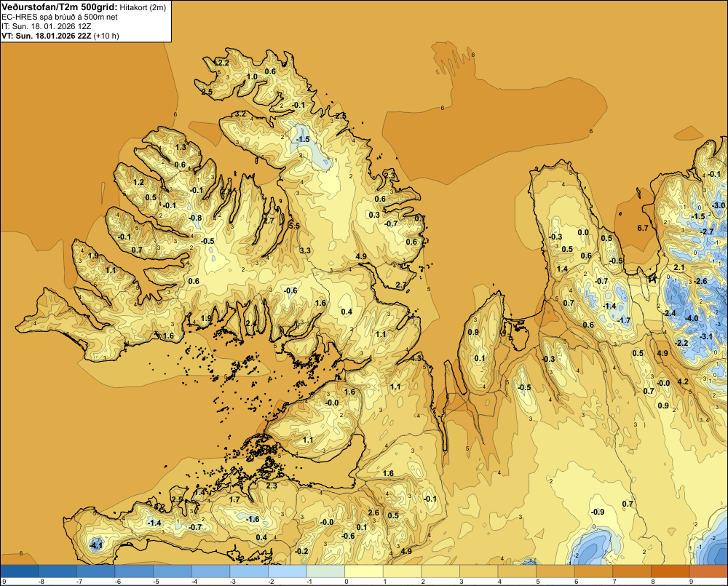This screenshot has width=728, height=586.
Task: Click the 'IT: Sun. 18. 01. 2026 12Z' line
Action: pyautogui.click(x=47, y=26)
